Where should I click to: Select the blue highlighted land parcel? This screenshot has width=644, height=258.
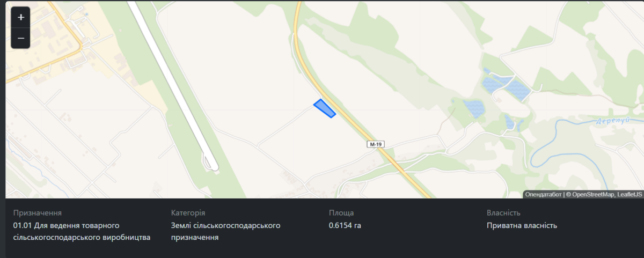pos(325,108)
